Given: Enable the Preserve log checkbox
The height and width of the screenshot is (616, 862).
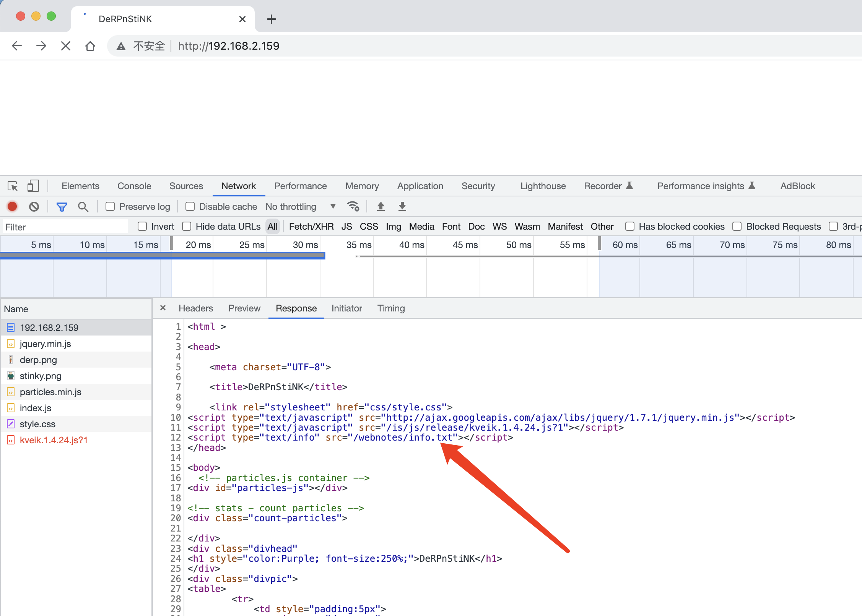Looking at the screenshot, I should click(110, 207).
